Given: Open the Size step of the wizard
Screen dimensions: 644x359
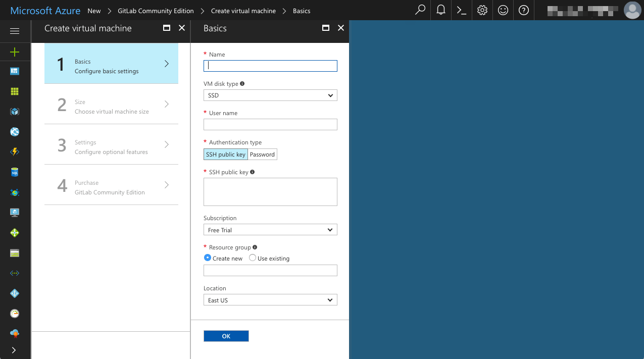Looking at the screenshot, I should [x=111, y=106].
